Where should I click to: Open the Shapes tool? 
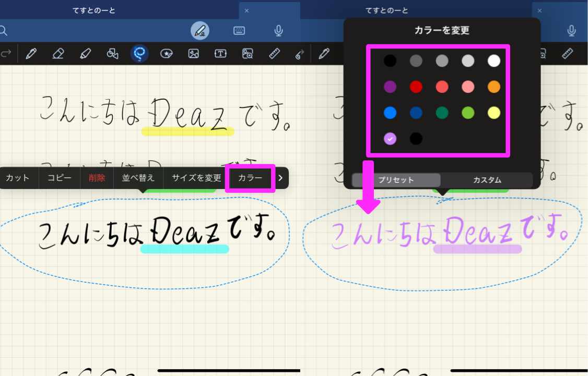click(x=113, y=53)
